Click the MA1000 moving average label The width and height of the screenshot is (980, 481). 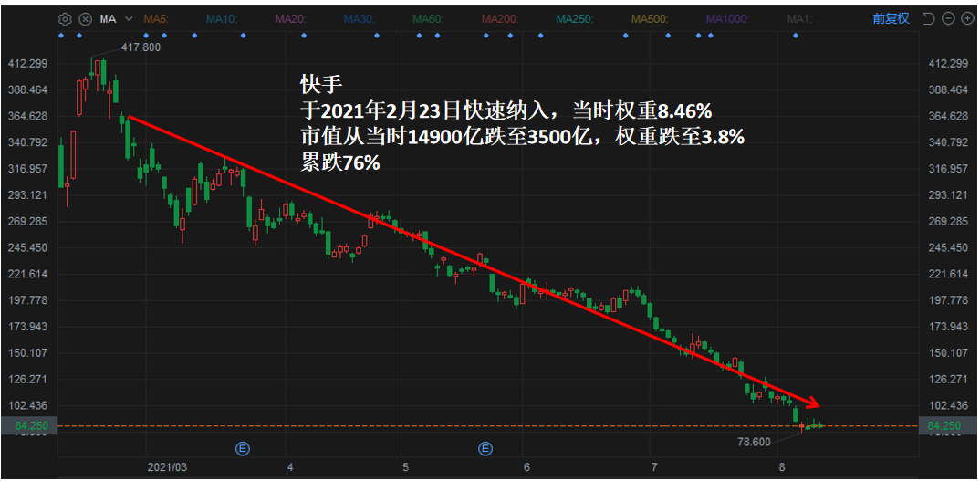point(727,19)
